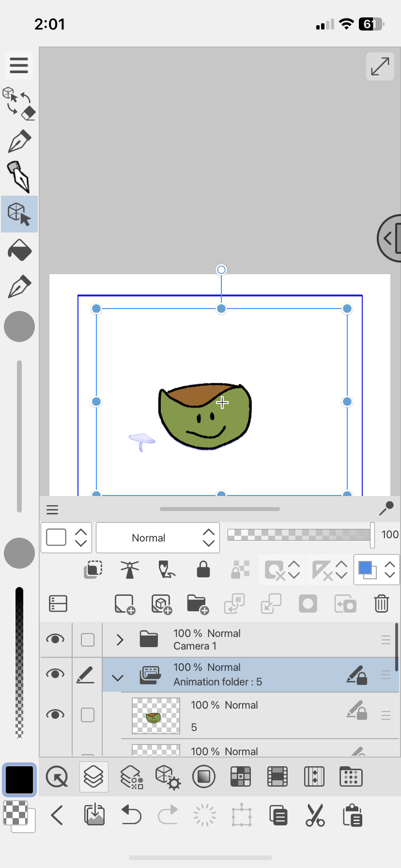Select the Animation folder : 5 row
Viewport: 401px width, 868px height.
tap(250, 675)
